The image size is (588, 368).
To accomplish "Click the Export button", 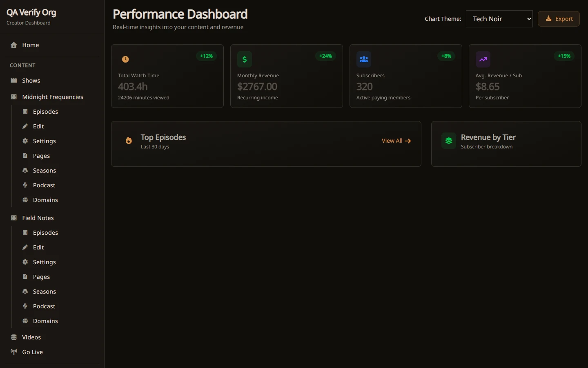I will pos(559,19).
